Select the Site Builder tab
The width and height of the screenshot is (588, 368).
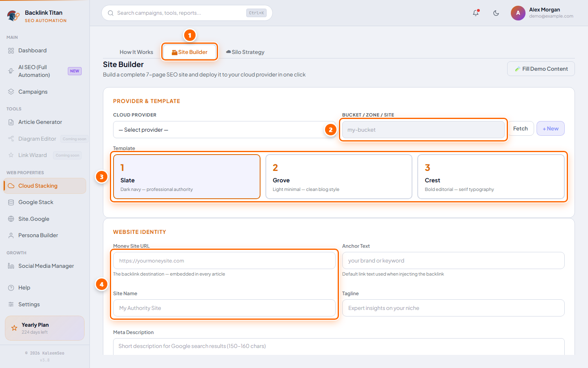(189, 52)
